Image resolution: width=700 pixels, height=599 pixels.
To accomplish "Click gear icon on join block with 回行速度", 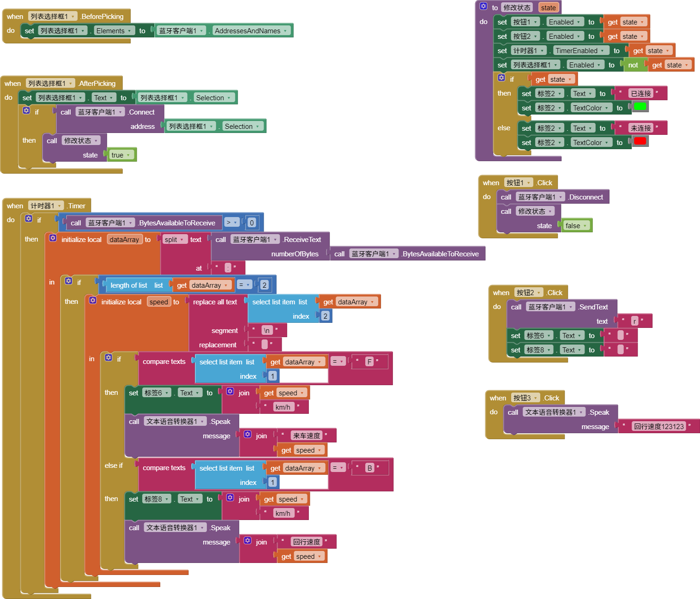I will coord(247,541).
